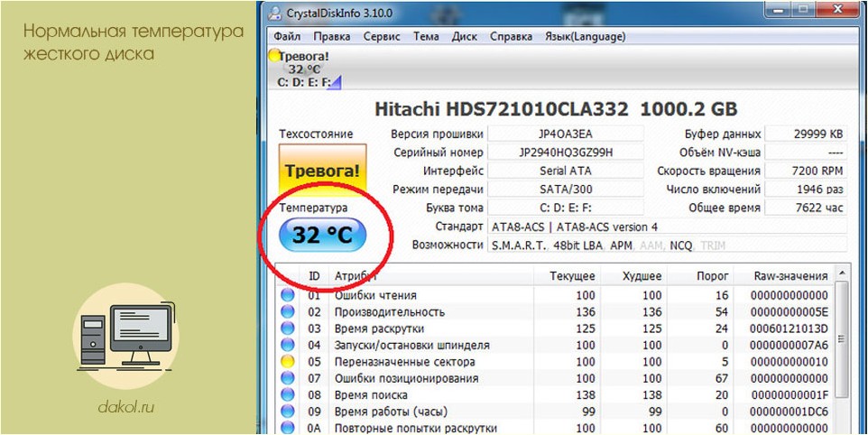Open the Язык(Language) menu
Screen dimensions: 868x435
[x=585, y=36]
